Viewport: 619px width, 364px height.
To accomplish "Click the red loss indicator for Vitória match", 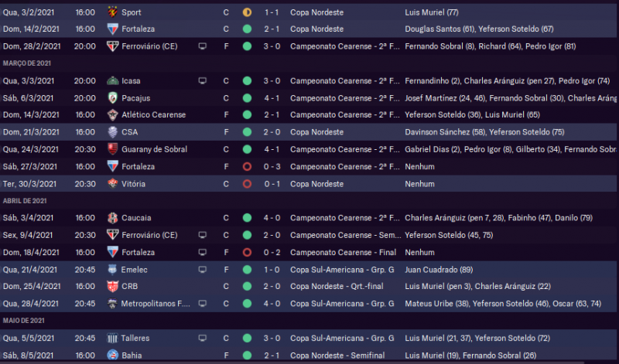I will tap(247, 184).
